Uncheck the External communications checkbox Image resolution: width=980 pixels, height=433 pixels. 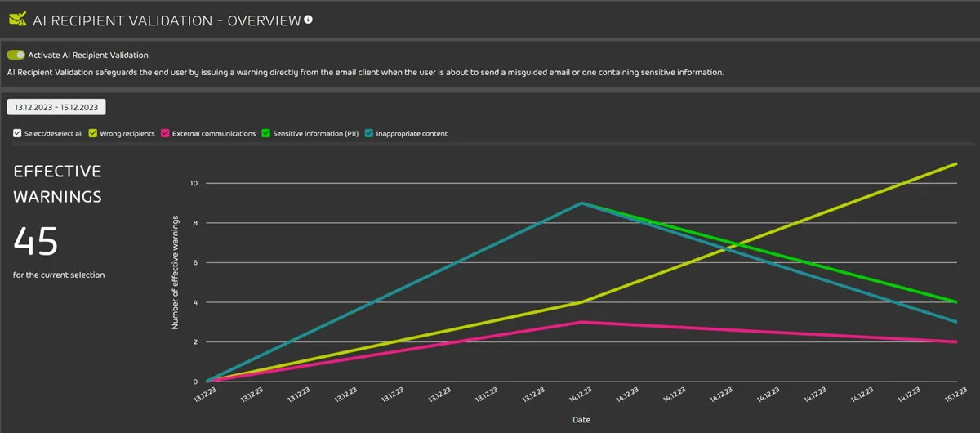pos(166,133)
